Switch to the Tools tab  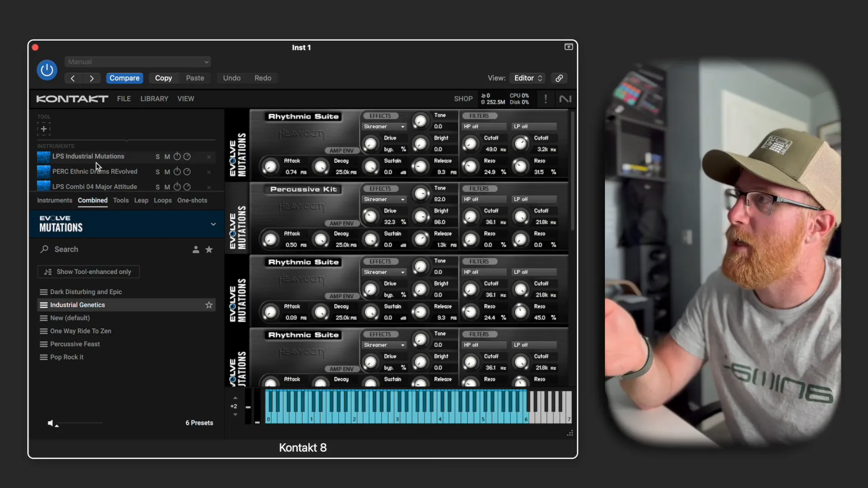[121, 200]
